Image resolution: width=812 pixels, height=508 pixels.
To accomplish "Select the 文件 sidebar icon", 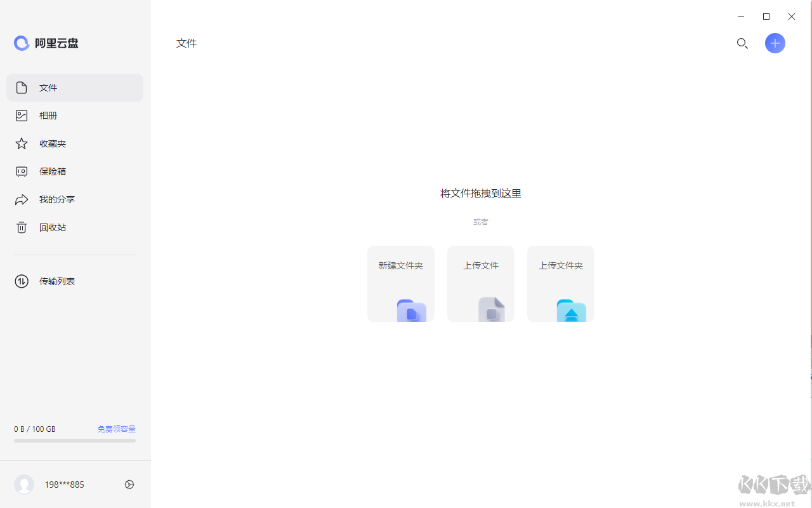I will click(x=21, y=87).
